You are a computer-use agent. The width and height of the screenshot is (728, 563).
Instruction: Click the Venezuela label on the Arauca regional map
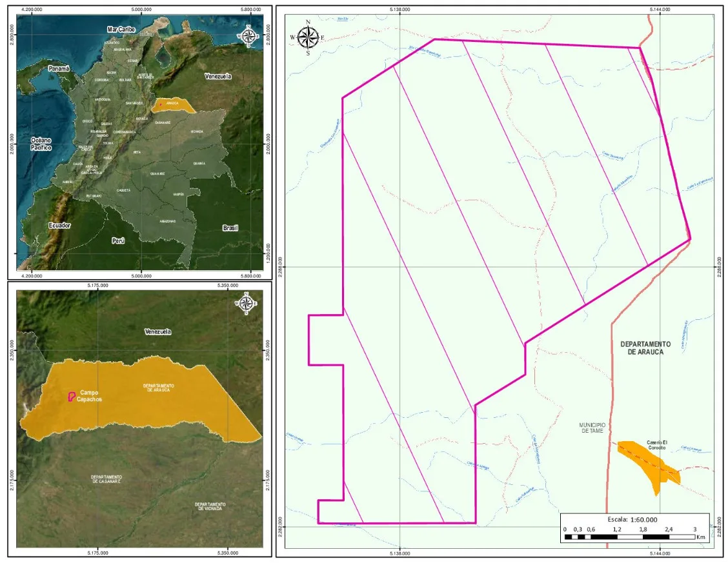pyautogui.click(x=158, y=331)
